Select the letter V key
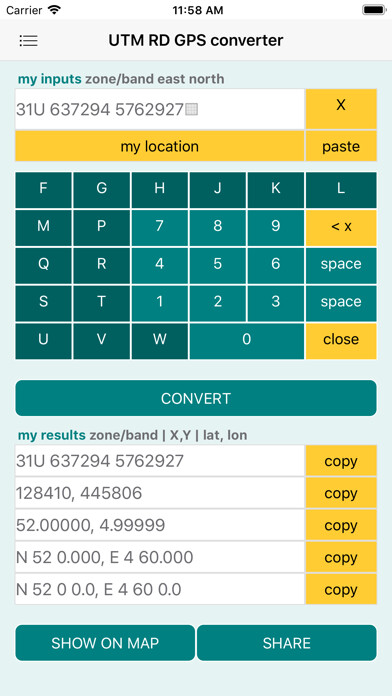This screenshot has height=696, width=392. [x=101, y=341]
